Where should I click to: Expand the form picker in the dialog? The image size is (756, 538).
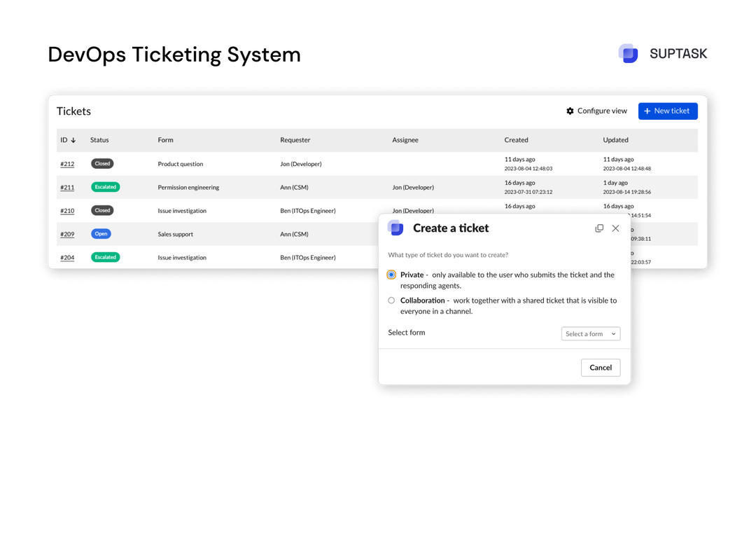pos(590,333)
